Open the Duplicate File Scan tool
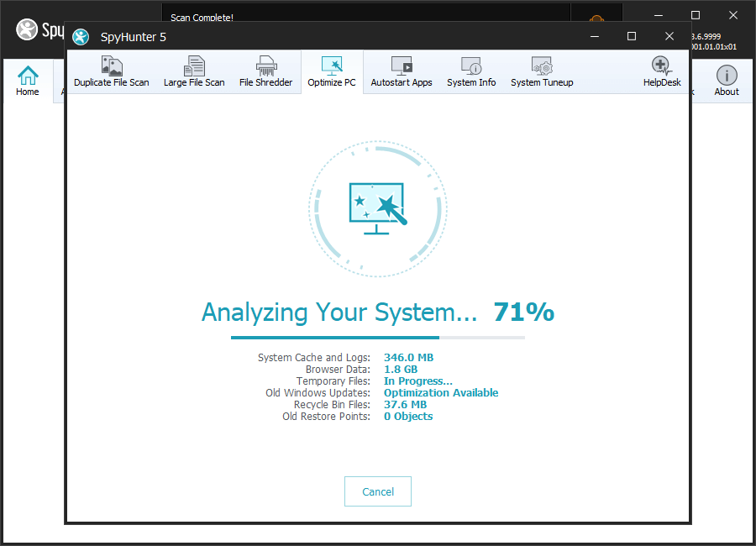 pos(111,72)
